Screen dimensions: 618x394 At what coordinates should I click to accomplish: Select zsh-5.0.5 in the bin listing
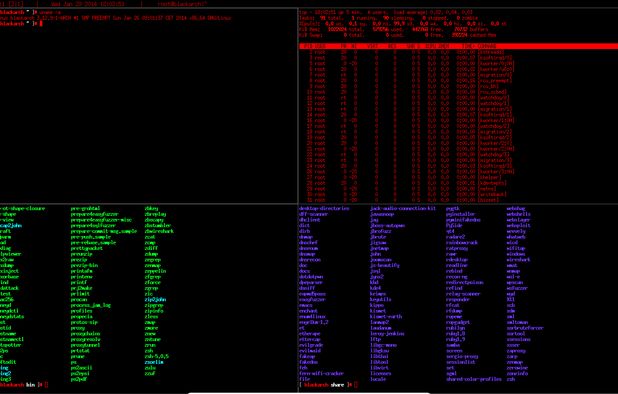point(156,357)
